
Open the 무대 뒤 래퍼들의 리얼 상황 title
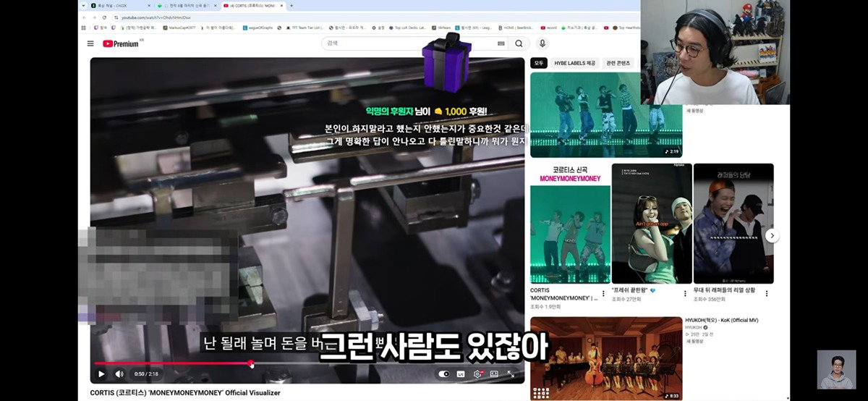click(724, 290)
